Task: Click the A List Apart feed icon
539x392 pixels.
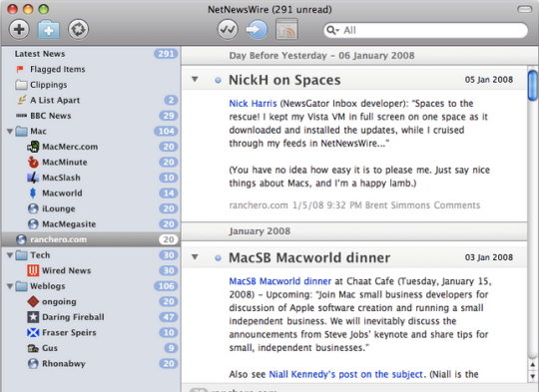Action: 22,100
